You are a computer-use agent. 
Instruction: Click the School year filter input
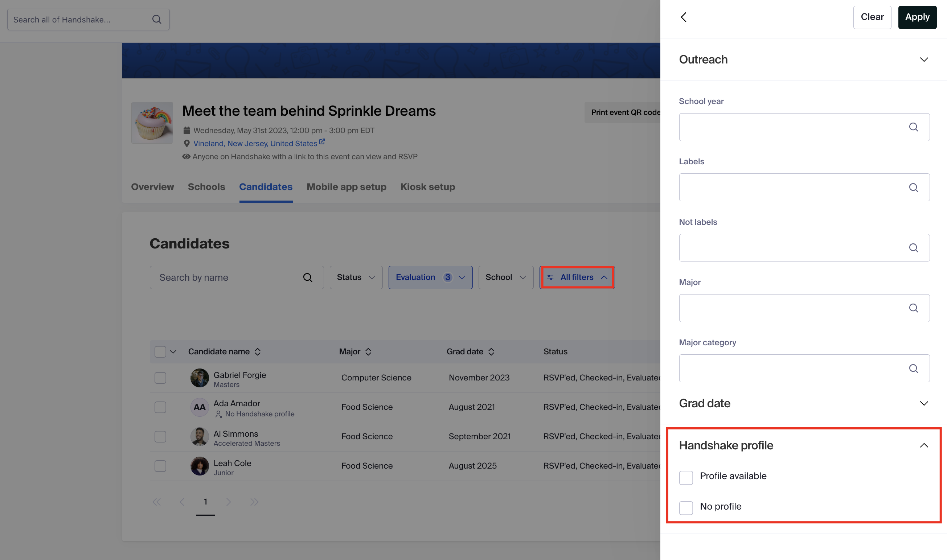804,127
